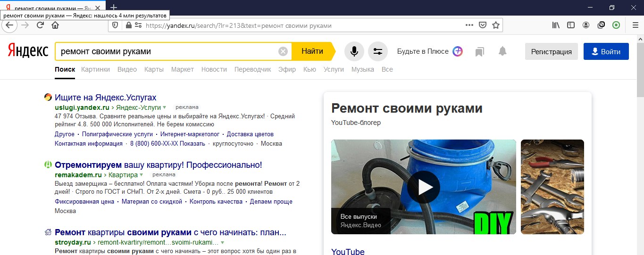
Task: Click the Контактная информация link
Action: (89, 143)
